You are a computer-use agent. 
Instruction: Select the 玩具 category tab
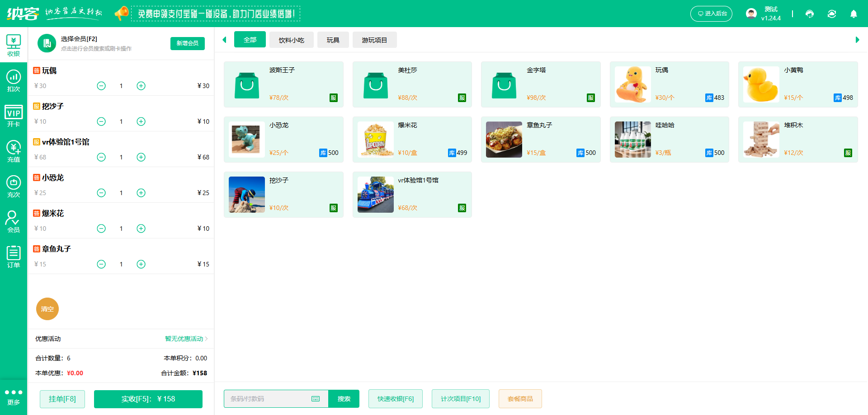point(333,40)
